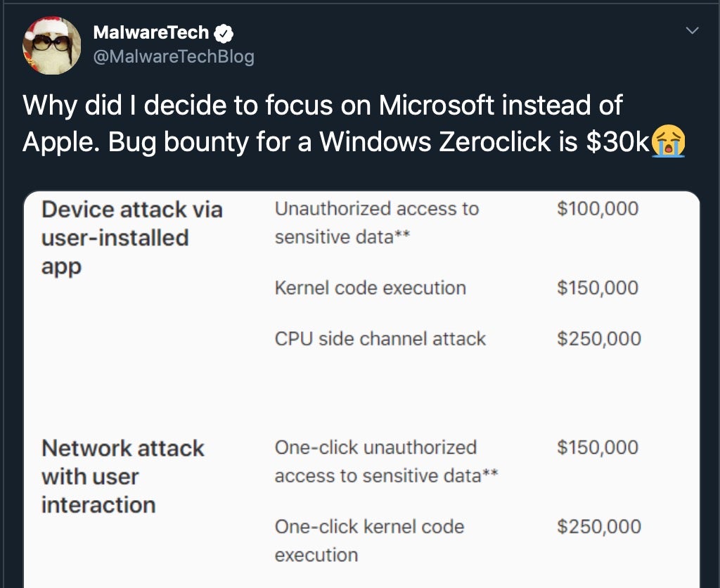Click "One-click kernel code execution" text
The height and width of the screenshot is (588, 720).
coord(369,540)
